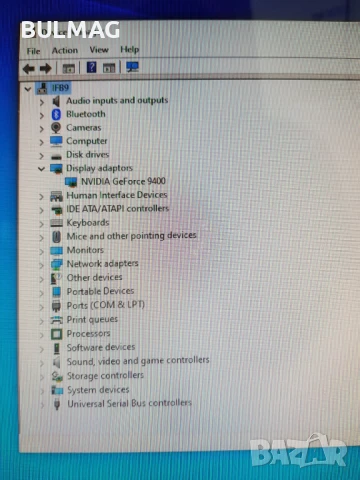The image size is (360, 480).
Task: Expand the Disk drives category arrow
Action: click(42, 156)
